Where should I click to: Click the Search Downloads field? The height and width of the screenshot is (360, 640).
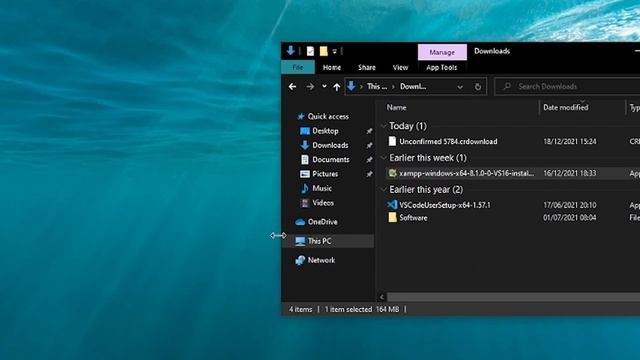click(x=567, y=87)
